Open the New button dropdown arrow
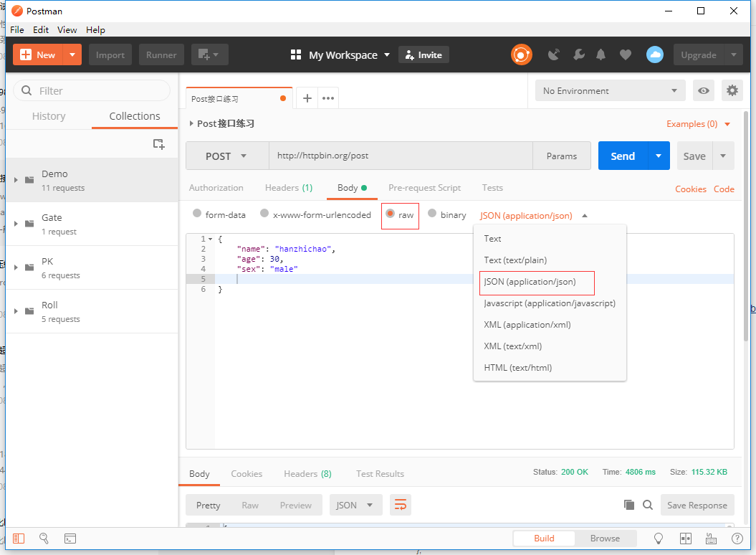The width and height of the screenshot is (756, 555). point(72,54)
